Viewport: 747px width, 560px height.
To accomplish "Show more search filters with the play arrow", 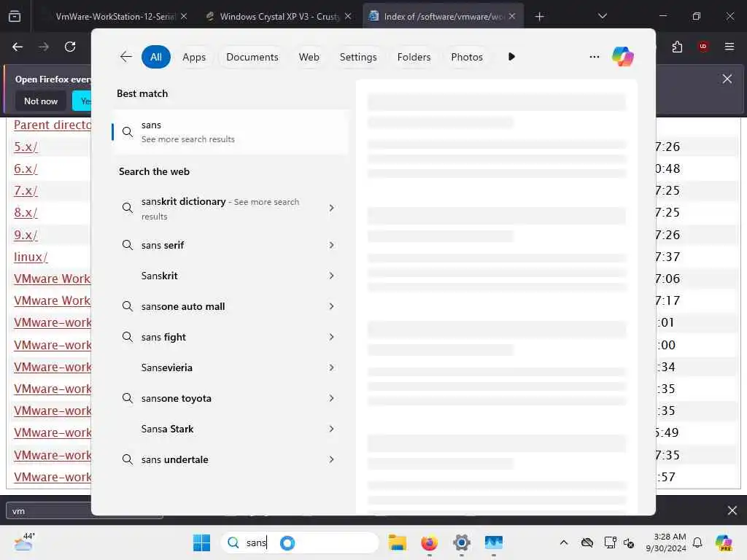I will tap(511, 57).
